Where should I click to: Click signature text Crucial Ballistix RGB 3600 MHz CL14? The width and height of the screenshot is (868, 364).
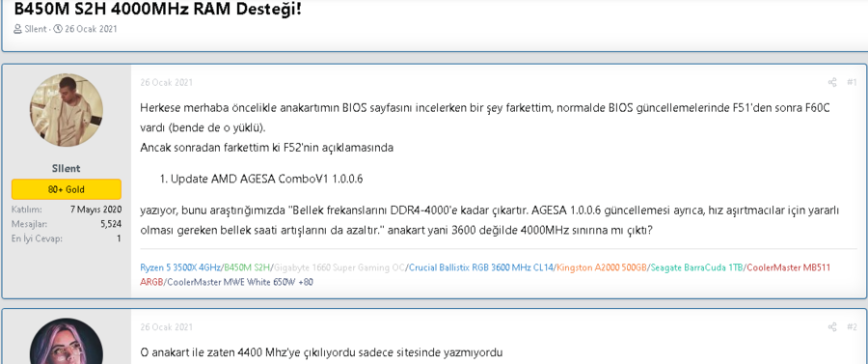(480, 267)
